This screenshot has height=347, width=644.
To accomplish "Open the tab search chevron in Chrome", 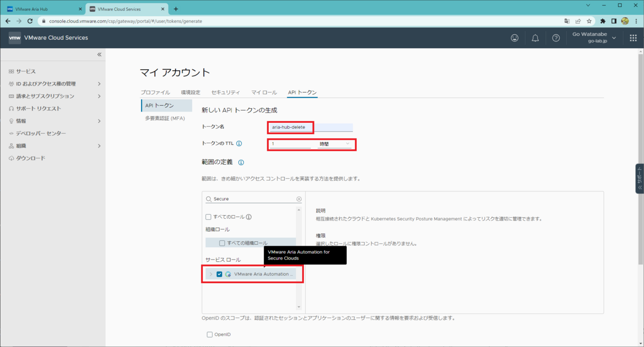I will click(588, 5).
